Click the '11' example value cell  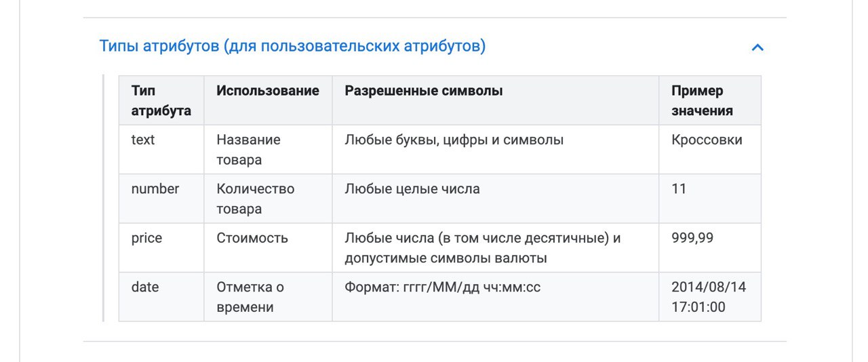(x=710, y=199)
